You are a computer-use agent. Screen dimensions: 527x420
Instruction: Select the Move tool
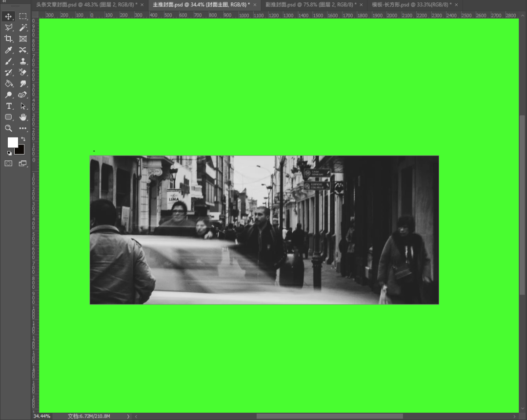tap(8, 16)
